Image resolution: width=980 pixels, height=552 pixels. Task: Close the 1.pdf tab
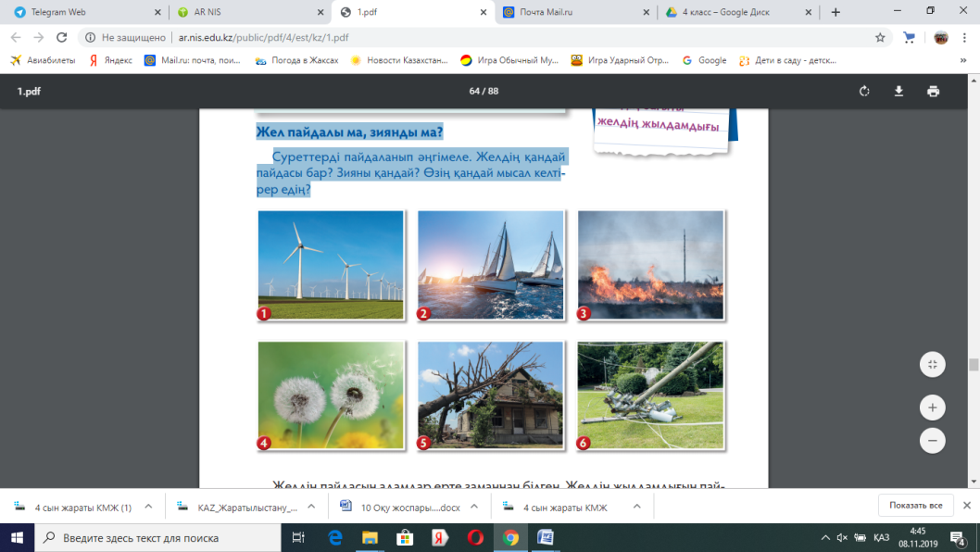[484, 12]
